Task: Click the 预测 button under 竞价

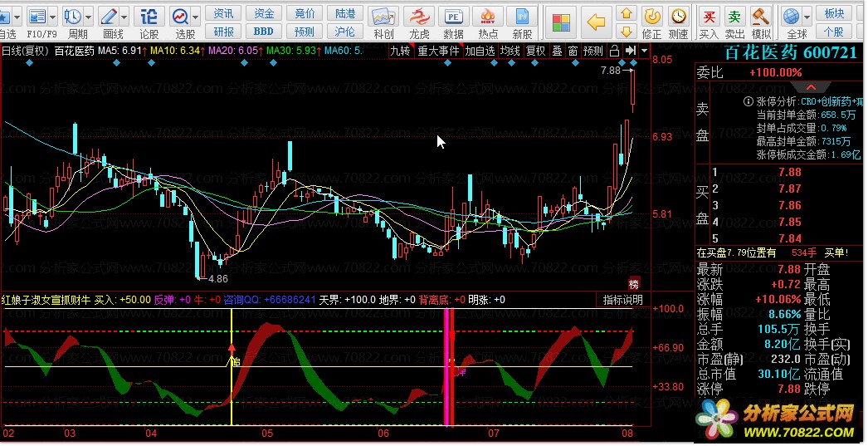Action: click(305, 32)
